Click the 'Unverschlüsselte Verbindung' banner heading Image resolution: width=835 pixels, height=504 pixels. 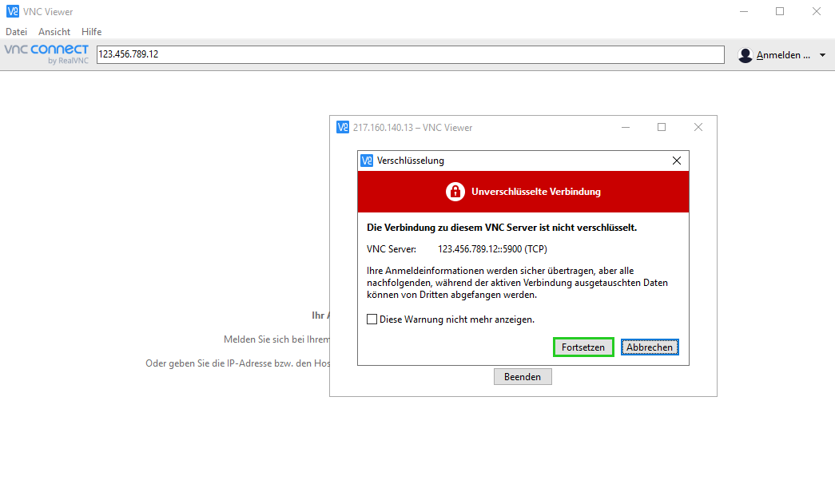[x=535, y=192]
